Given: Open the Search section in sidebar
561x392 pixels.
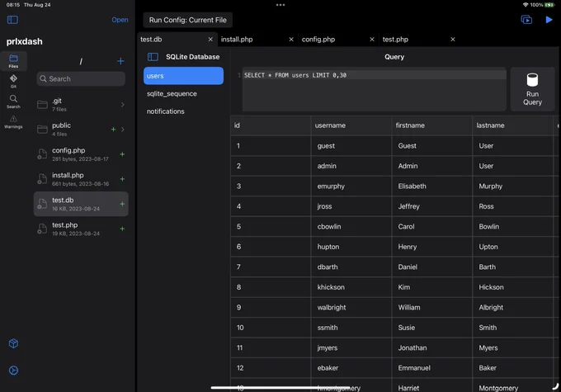Looking at the screenshot, I should [13, 102].
